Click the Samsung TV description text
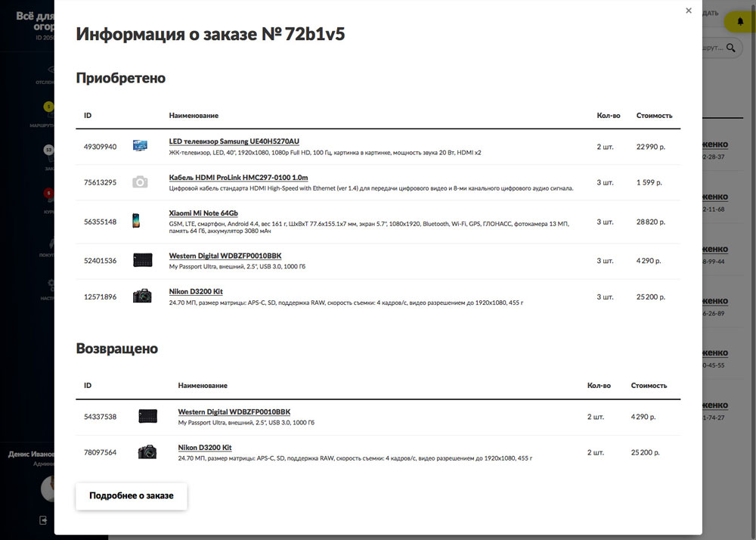 pos(325,152)
